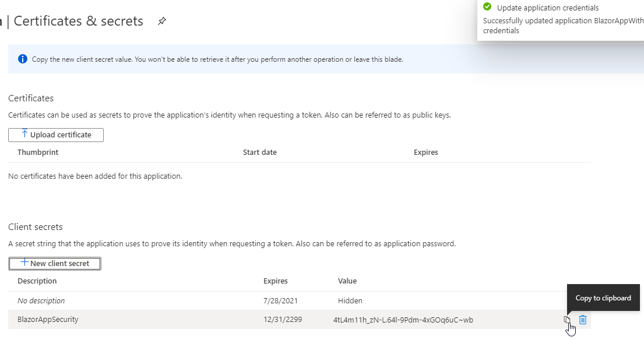Screen dimensions: 644x340
Task: Select the BlazorAppSecurity row description
Action: coord(48,319)
